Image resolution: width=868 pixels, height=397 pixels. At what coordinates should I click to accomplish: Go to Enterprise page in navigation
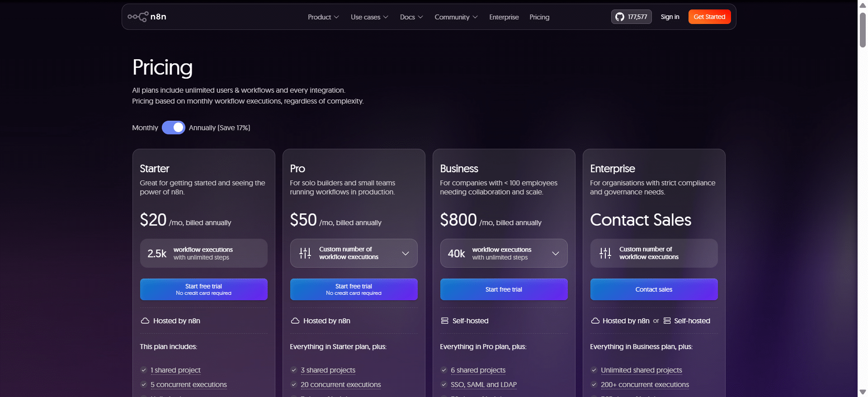504,17
